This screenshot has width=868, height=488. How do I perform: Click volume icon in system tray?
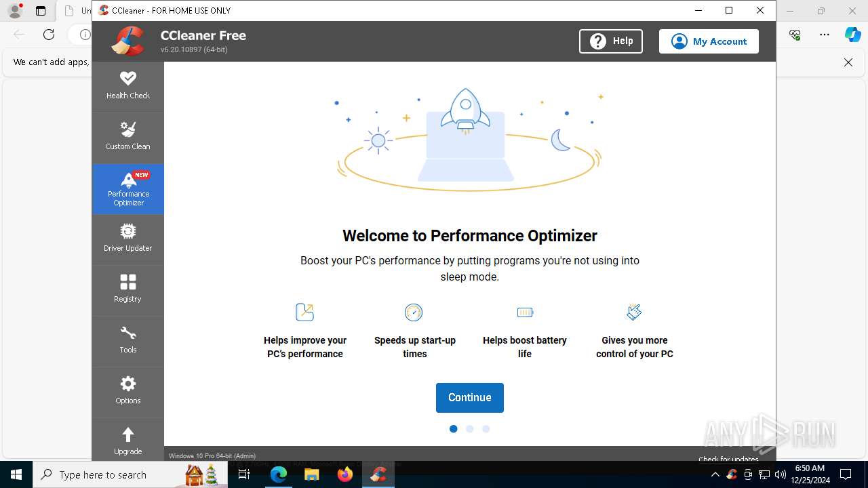pyautogui.click(x=781, y=475)
